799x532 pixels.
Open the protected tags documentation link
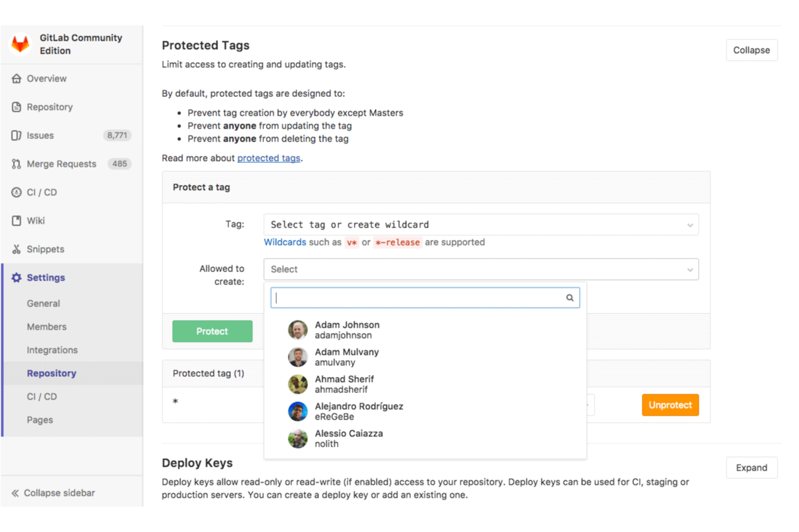268,158
